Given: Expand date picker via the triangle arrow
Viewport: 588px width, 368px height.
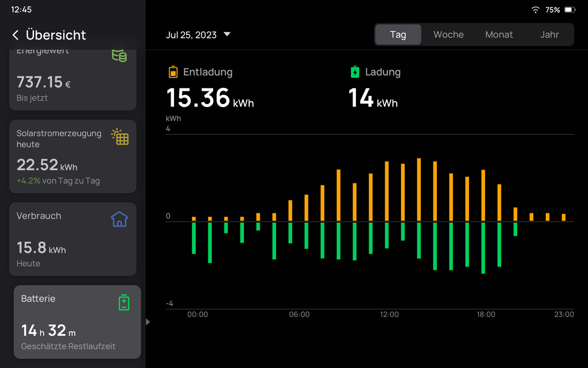Looking at the screenshot, I should point(227,34).
